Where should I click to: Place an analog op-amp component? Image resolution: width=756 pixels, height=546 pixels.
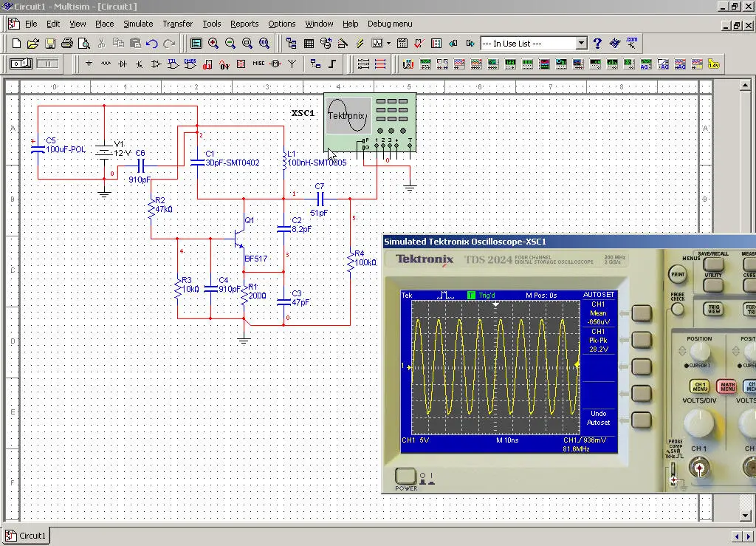coord(157,64)
